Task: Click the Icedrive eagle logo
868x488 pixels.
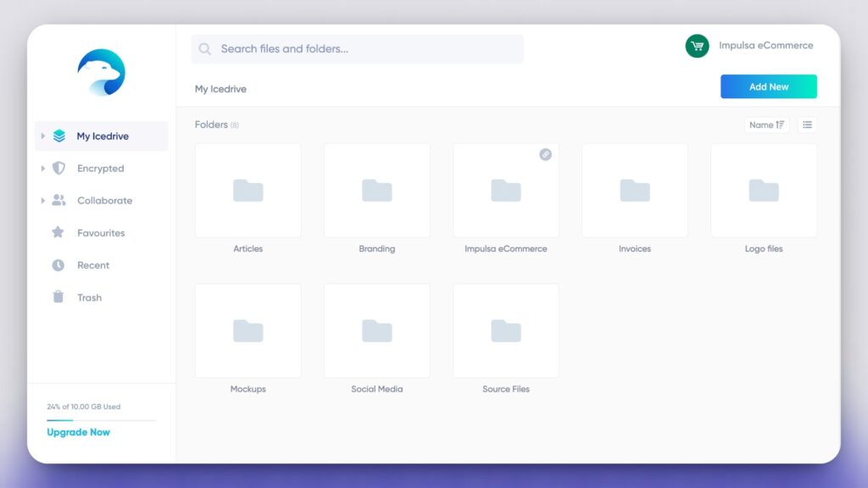Action: coord(101,74)
